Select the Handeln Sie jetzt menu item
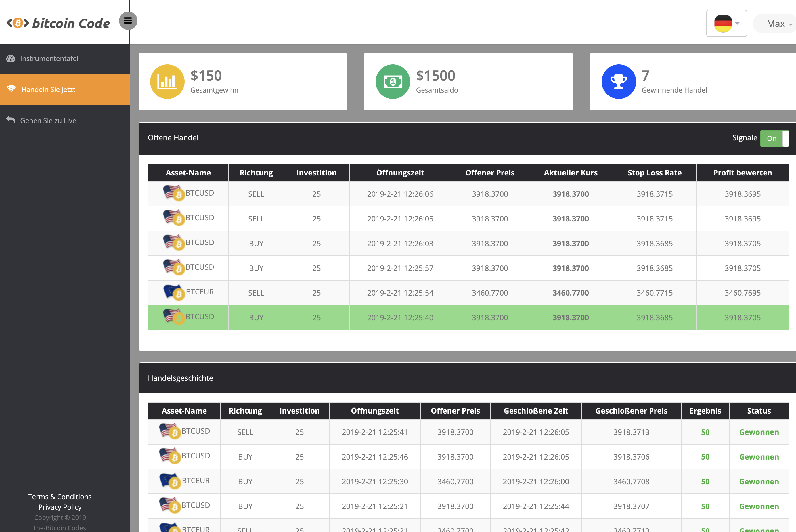The height and width of the screenshot is (532, 796). [x=65, y=89]
